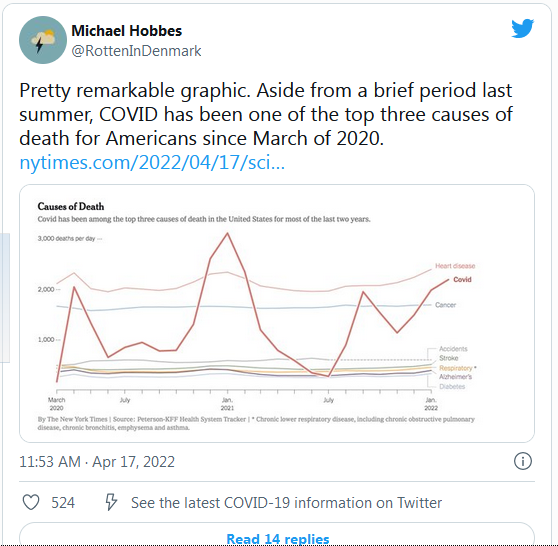558x546 pixels.
Task: Click the Michael Hobbes display name
Action: point(127,31)
